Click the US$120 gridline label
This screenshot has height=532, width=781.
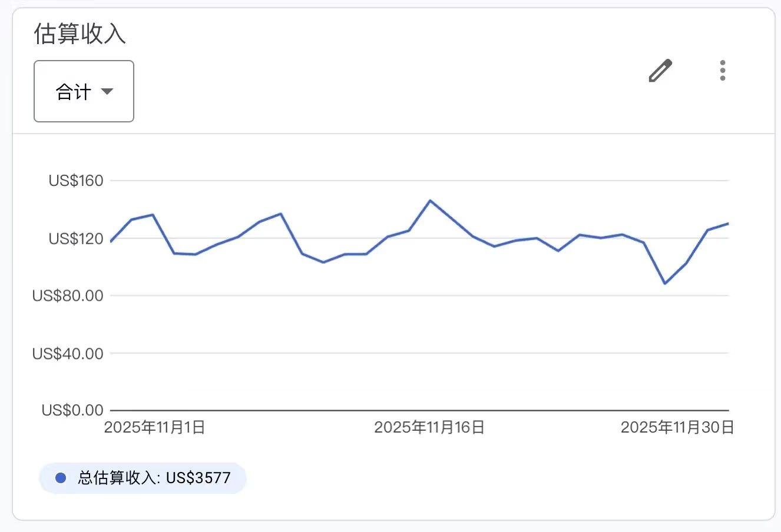coord(75,239)
